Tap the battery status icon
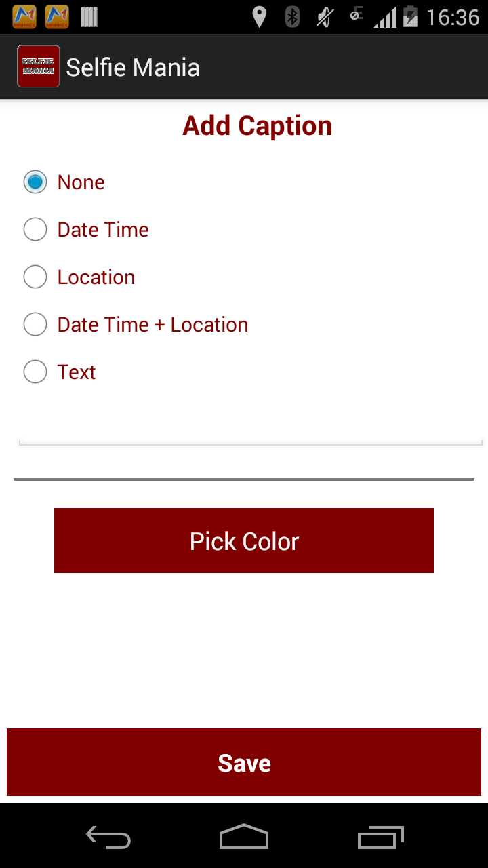The height and width of the screenshot is (868, 488). click(410, 16)
